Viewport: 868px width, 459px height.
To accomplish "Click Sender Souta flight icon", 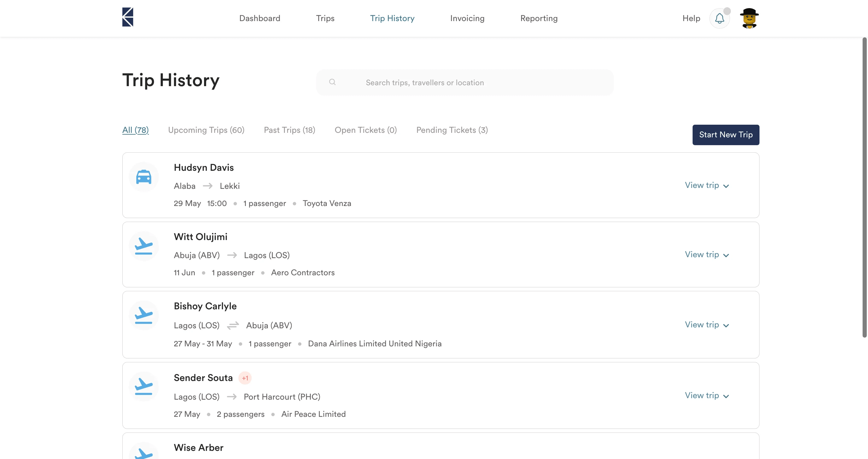I will tap(143, 386).
